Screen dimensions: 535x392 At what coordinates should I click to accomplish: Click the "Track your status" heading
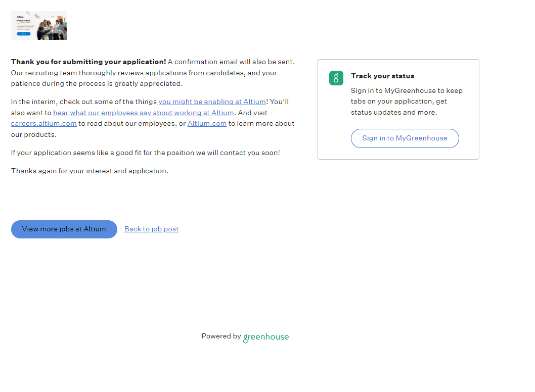click(x=382, y=76)
